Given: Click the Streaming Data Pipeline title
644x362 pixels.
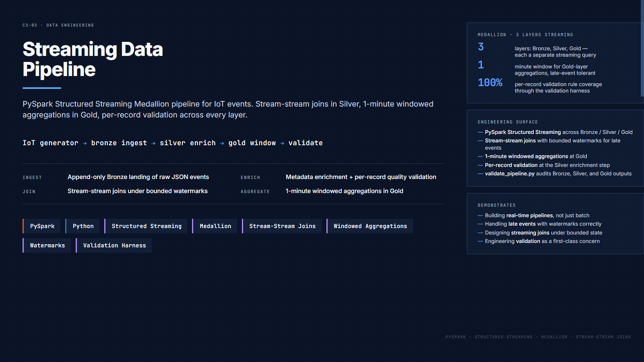Looking at the screenshot, I should tap(93, 59).
